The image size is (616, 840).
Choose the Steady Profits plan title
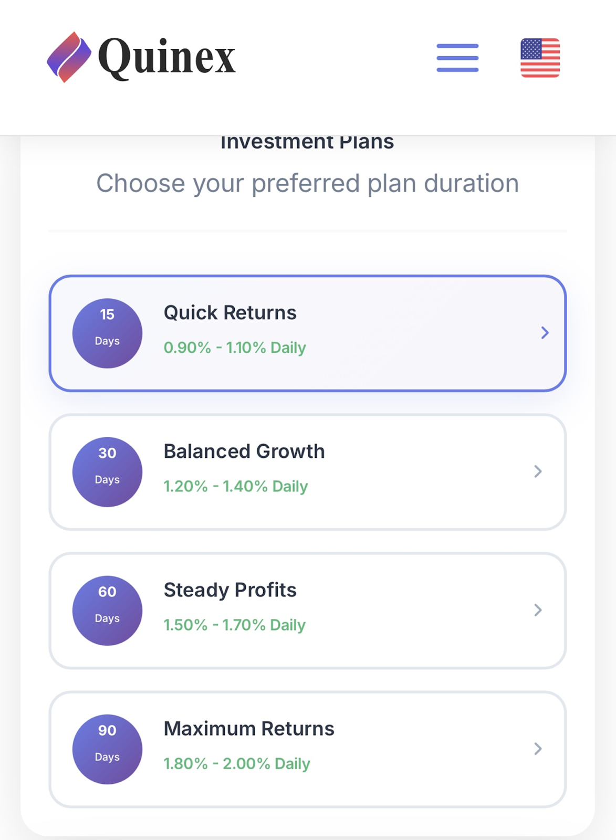[x=230, y=590]
